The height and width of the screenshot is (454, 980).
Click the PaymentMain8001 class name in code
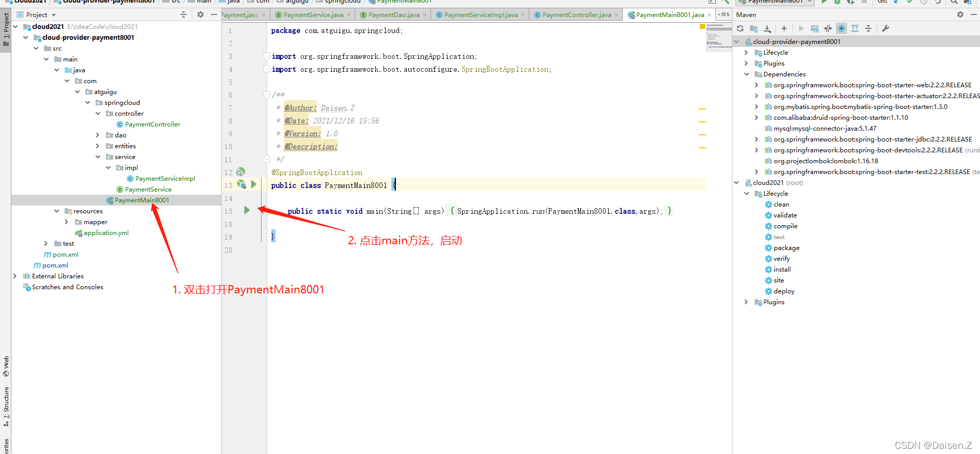(356, 185)
